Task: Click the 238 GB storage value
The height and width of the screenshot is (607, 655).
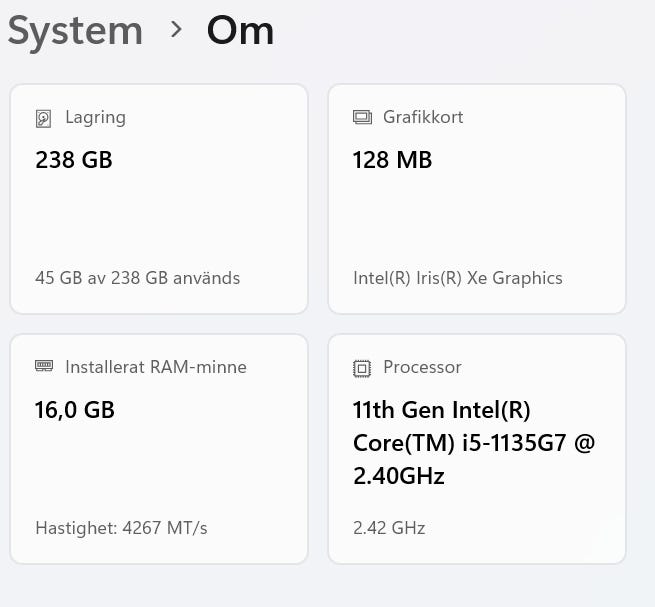Action: tap(74, 160)
